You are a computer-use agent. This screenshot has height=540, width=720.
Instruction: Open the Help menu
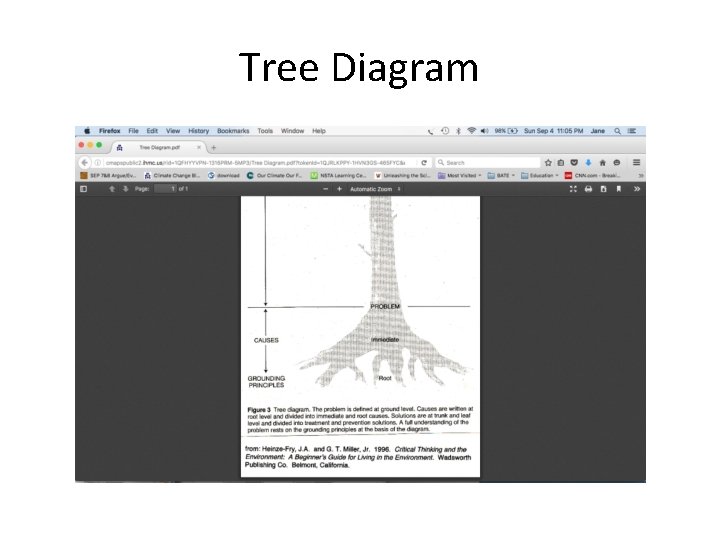pyautogui.click(x=319, y=131)
